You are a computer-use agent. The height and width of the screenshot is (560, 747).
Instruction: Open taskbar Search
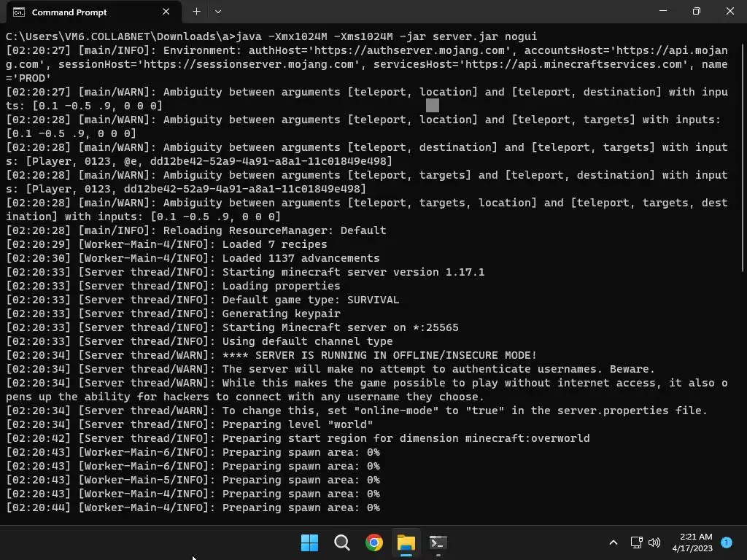click(341, 542)
